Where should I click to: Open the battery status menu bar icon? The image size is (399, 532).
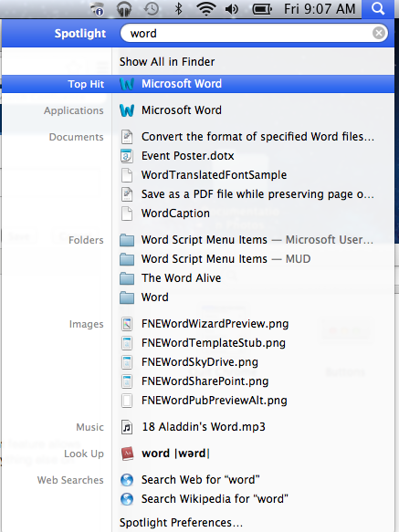[x=262, y=9]
